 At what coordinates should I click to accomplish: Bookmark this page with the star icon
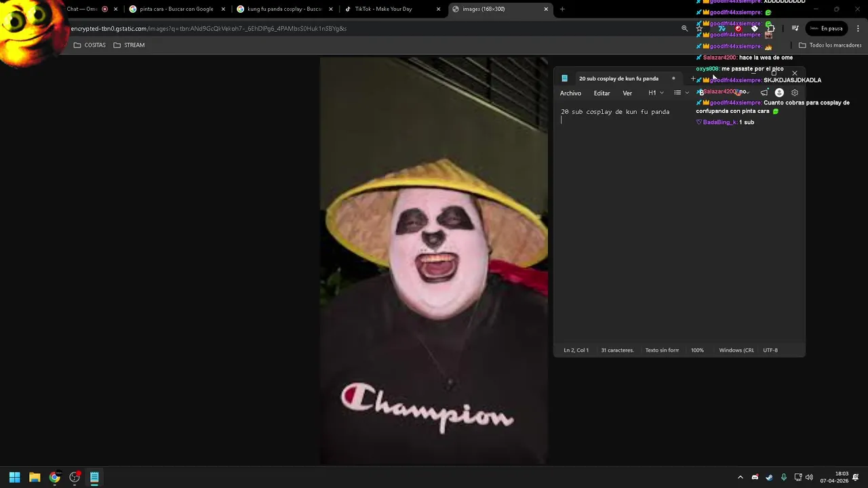click(x=700, y=28)
